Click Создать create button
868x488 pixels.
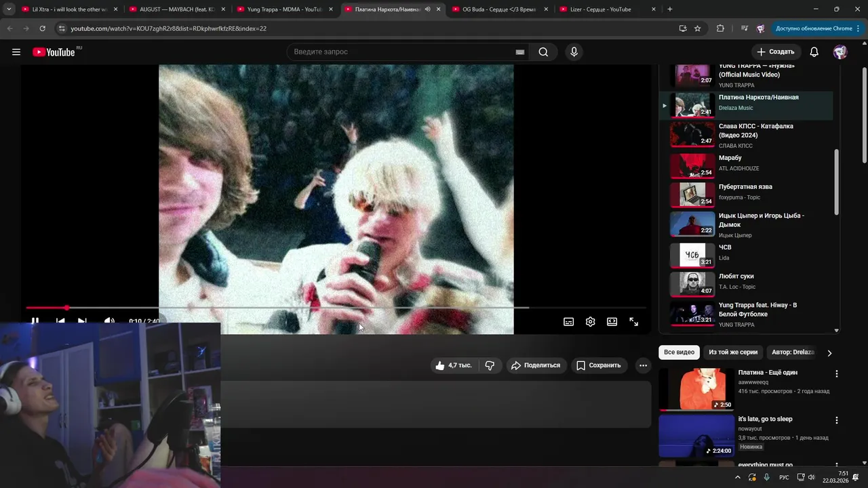776,52
